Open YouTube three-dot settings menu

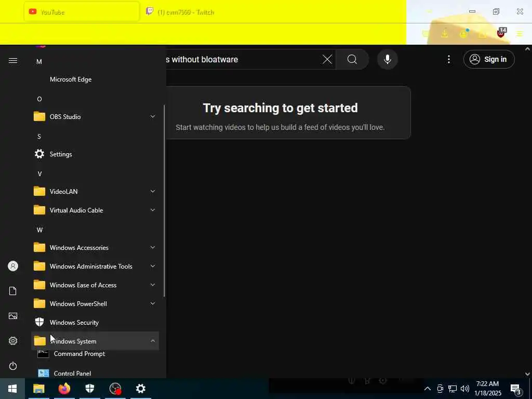448,59
